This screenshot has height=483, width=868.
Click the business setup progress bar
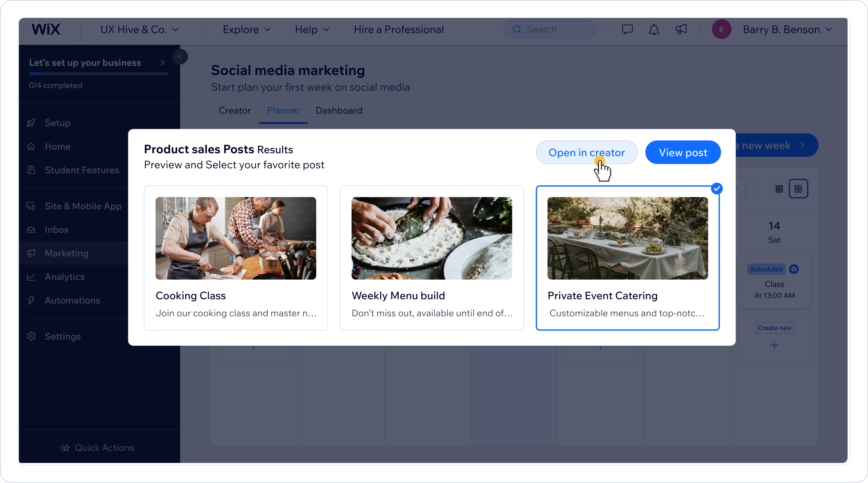(98, 74)
